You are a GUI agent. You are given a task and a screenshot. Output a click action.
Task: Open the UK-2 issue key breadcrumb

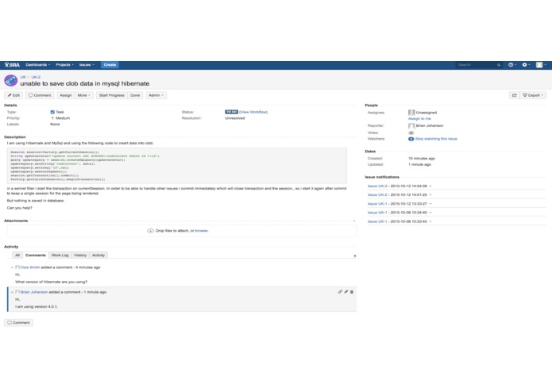[36, 77]
